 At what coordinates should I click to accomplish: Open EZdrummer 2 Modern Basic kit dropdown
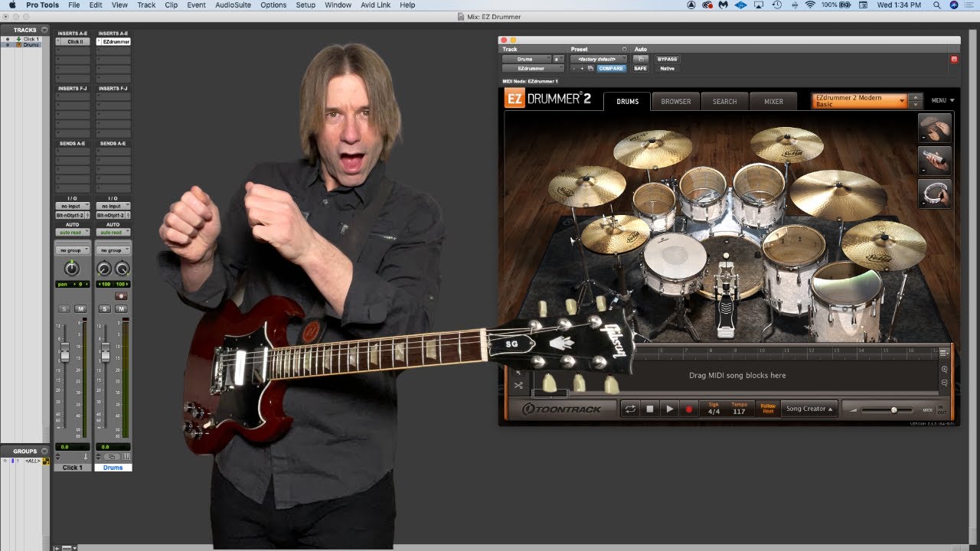[x=859, y=101]
